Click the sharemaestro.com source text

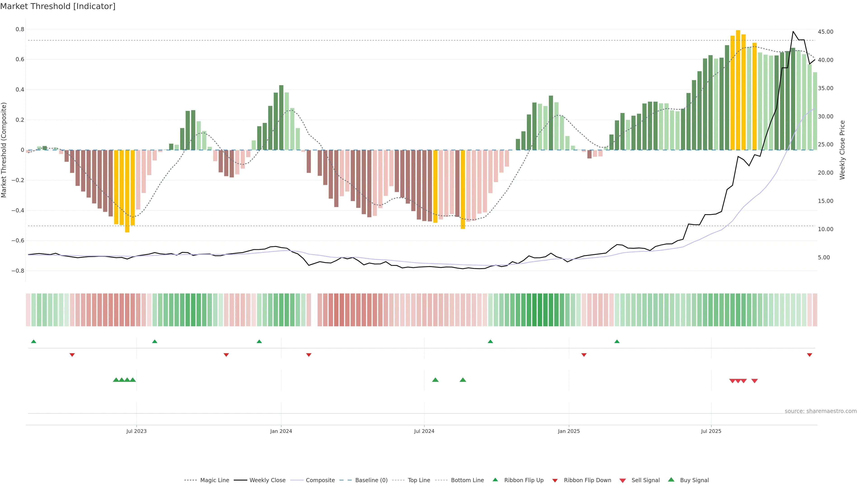(x=821, y=411)
